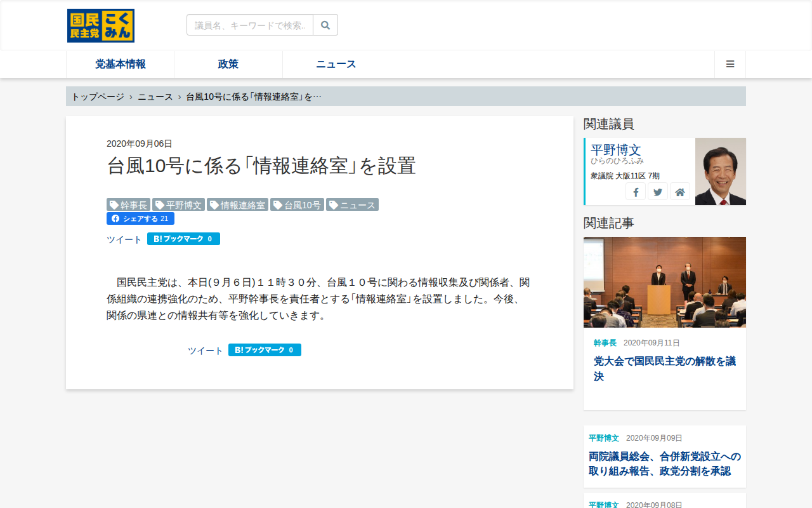Click the 平野博文 label dated 2020年09月09日
The width and height of the screenshot is (812, 508).
click(604, 438)
